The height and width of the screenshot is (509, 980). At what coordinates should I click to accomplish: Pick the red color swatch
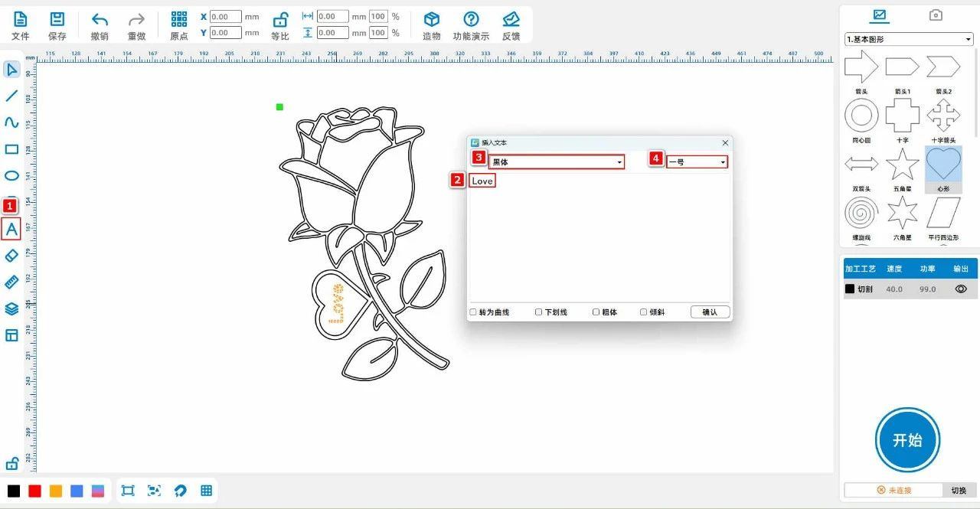34,491
